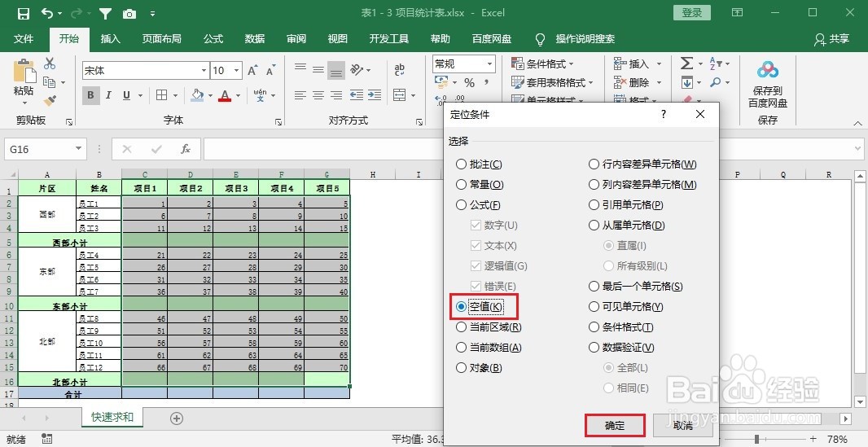Click the Paste clipboard icon
Image resolution: width=868 pixels, height=447 pixels.
(24, 72)
